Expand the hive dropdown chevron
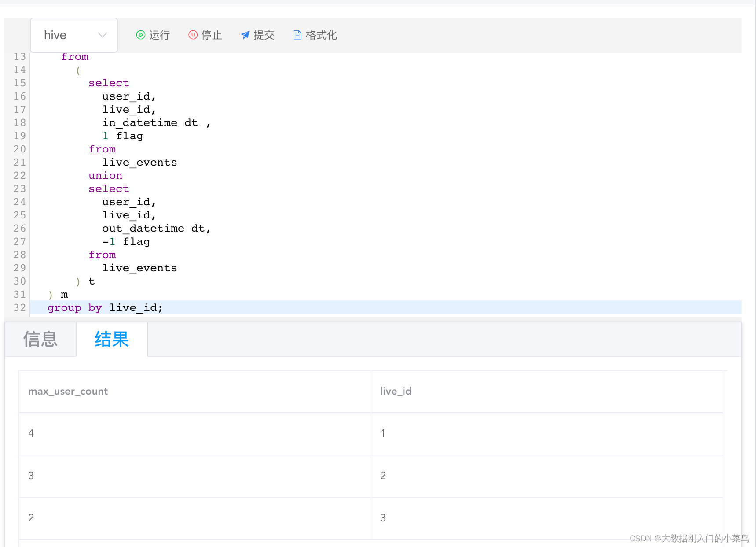Viewport: 756px width, 547px height. pyautogui.click(x=103, y=35)
